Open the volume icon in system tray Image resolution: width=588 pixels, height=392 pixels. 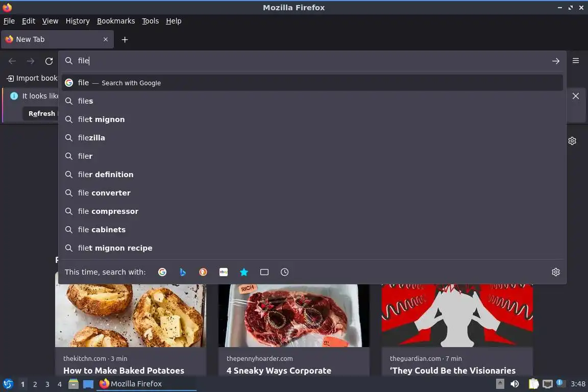[x=514, y=384]
